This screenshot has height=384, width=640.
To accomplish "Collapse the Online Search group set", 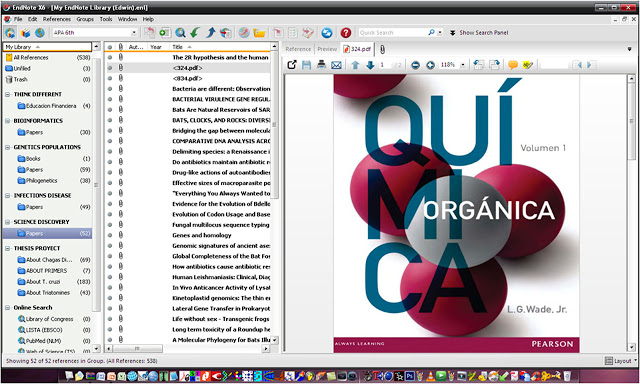I will [7, 308].
